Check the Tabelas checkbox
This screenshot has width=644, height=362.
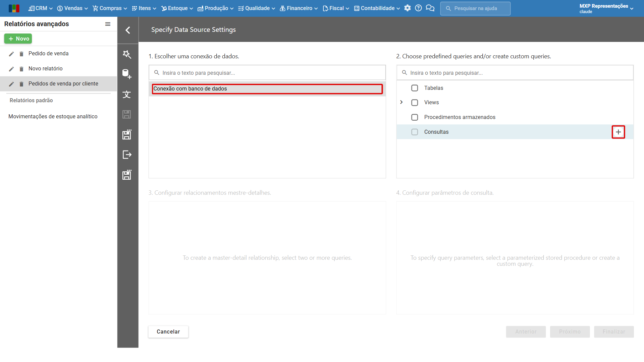(415, 88)
